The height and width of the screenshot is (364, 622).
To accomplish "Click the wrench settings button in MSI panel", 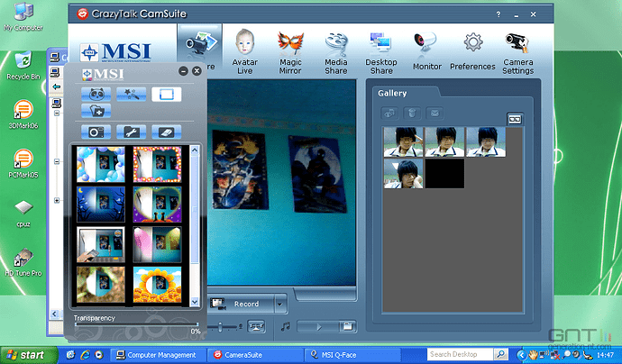I will 131,132.
